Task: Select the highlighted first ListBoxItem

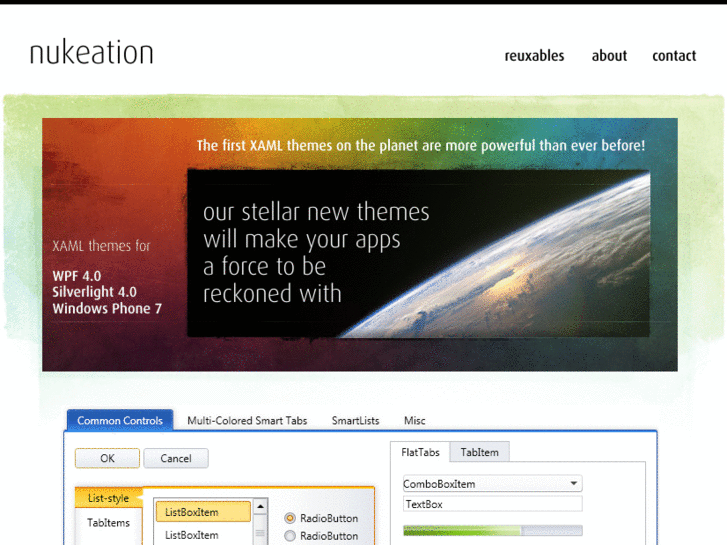Action: [202, 512]
